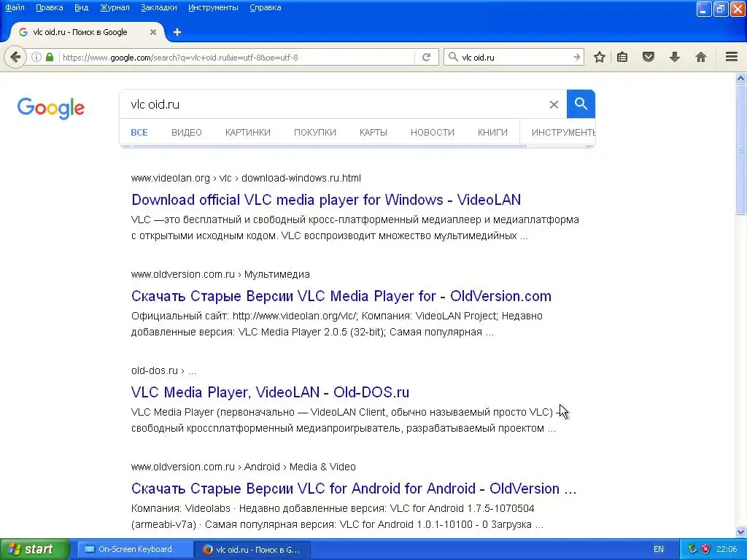Open the Правка menu
This screenshot has width=747, height=560.
point(50,7)
